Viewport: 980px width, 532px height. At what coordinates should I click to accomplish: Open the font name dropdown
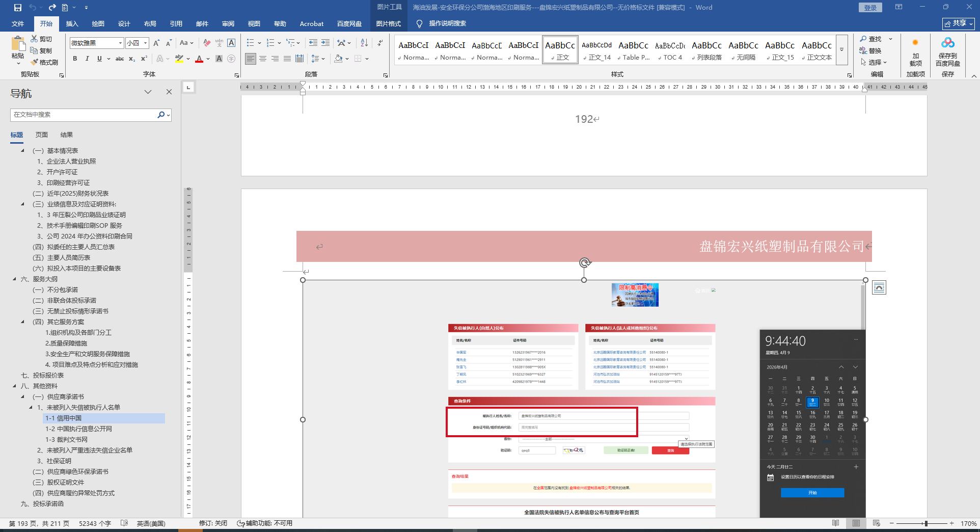(120, 43)
